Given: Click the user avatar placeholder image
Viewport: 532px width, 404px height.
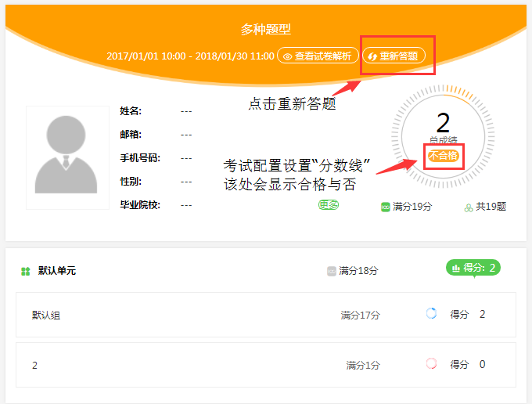Looking at the screenshot, I should click(67, 157).
